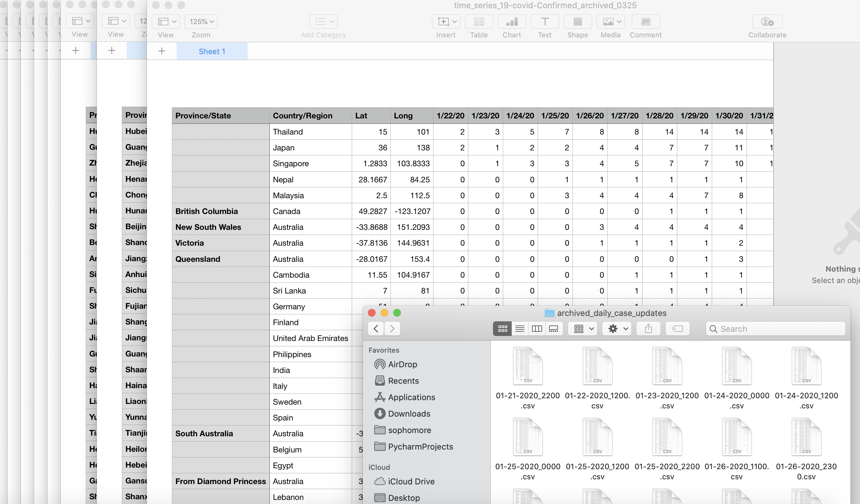Open AirDrop in Finder sidebar
860x504 pixels.
coord(396,364)
